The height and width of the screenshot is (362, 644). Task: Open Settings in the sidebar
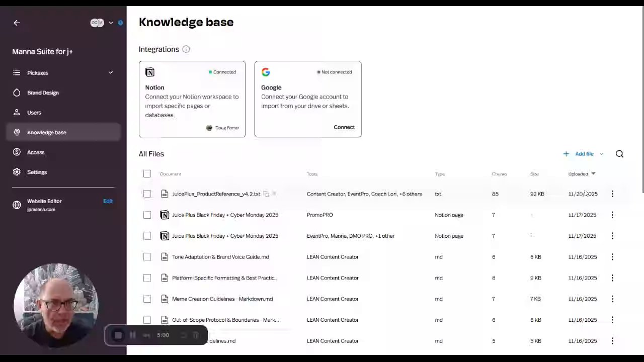pyautogui.click(x=37, y=172)
